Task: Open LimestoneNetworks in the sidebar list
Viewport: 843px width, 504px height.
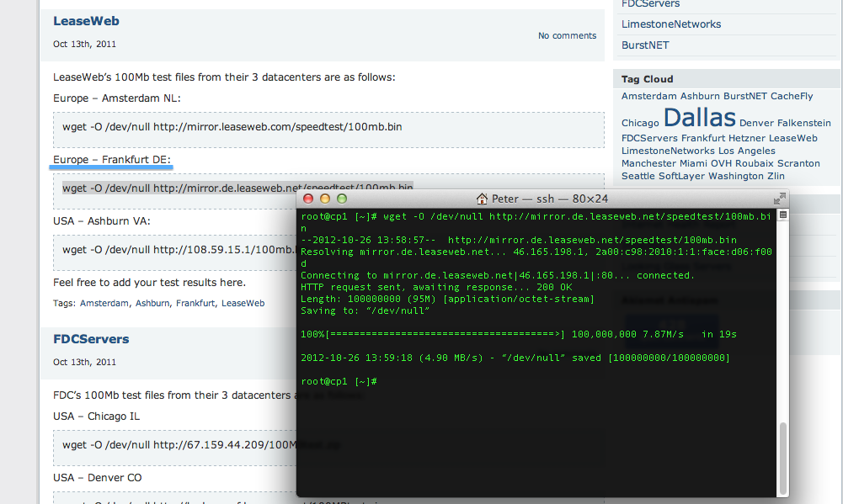Action: [x=671, y=24]
